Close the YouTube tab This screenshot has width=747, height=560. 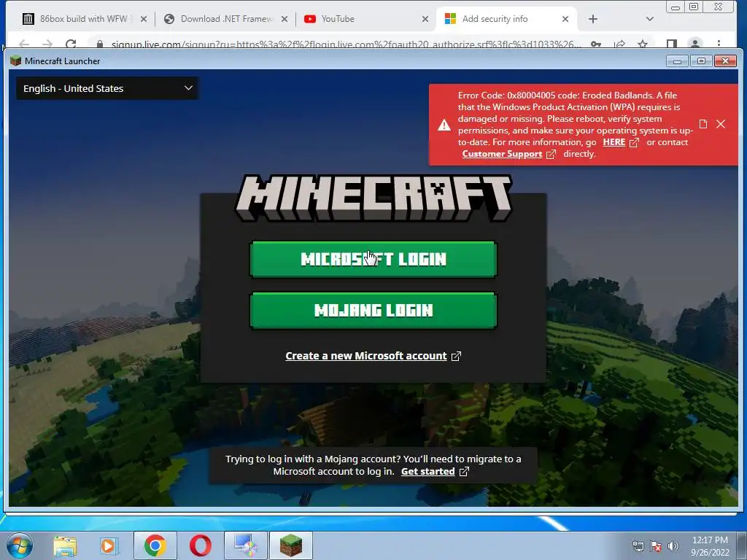425,19
